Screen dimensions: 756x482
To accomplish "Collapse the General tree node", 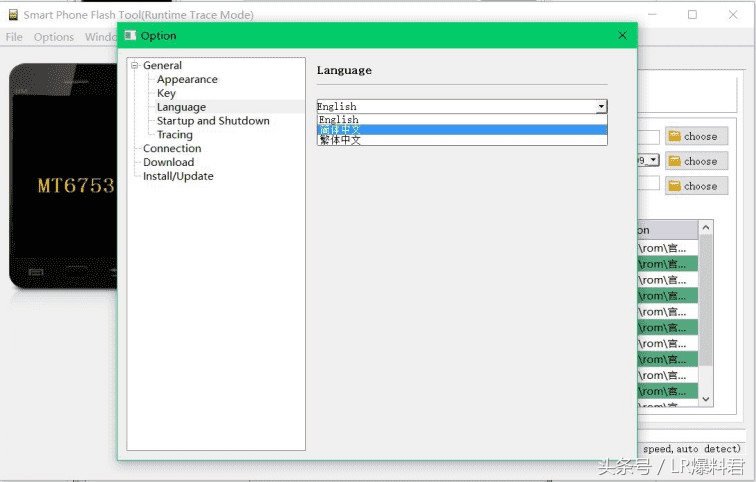I will 135,65.
